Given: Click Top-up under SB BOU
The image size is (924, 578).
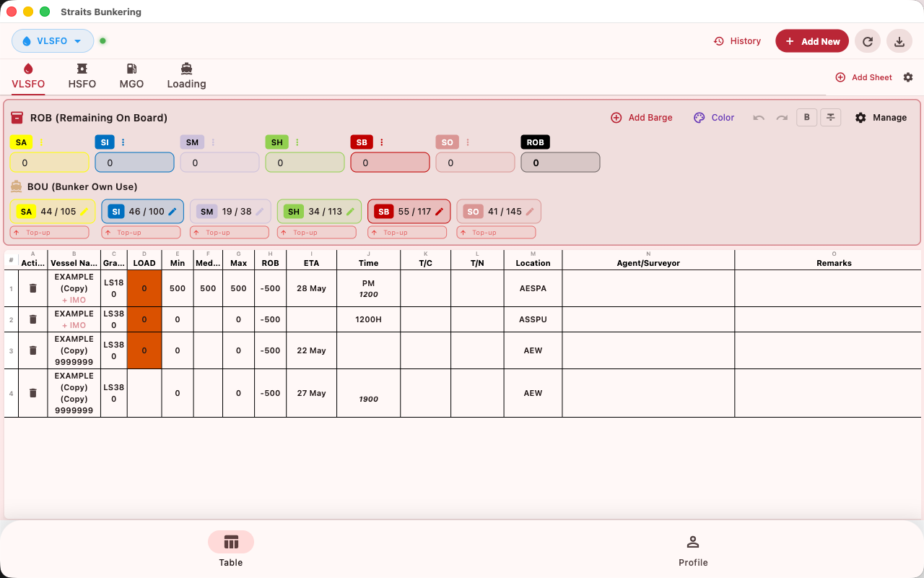Looking at the screenshot, I should tap(407, 233).
